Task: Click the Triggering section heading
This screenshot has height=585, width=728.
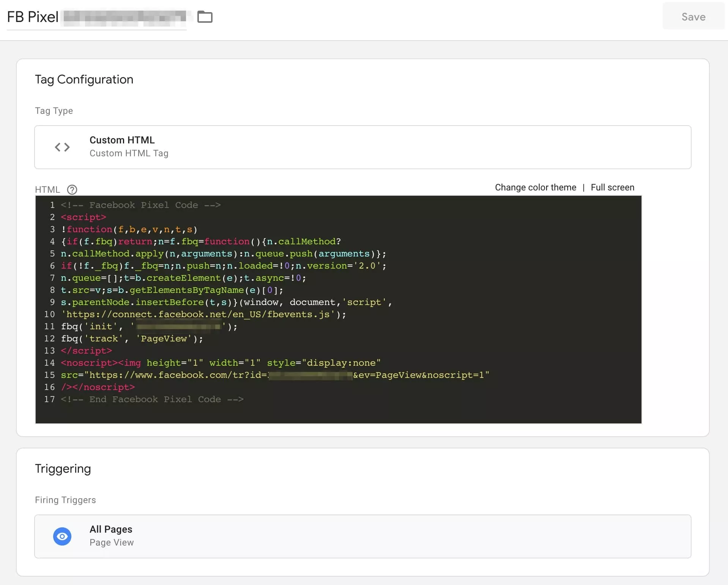Action: point(63,469)
